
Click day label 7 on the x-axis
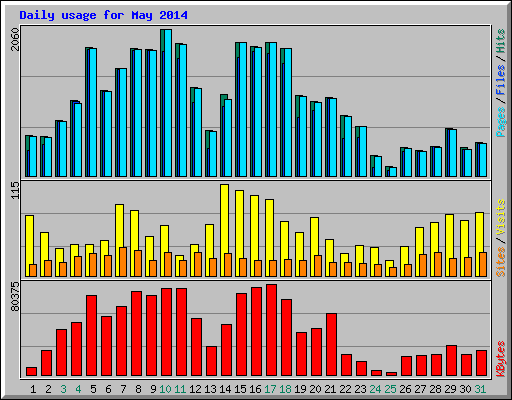[x=123, y=389]
